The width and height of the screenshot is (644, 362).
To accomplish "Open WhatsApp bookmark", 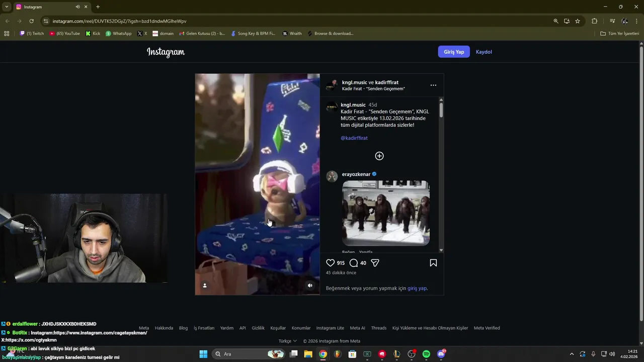I will [118, 34].
